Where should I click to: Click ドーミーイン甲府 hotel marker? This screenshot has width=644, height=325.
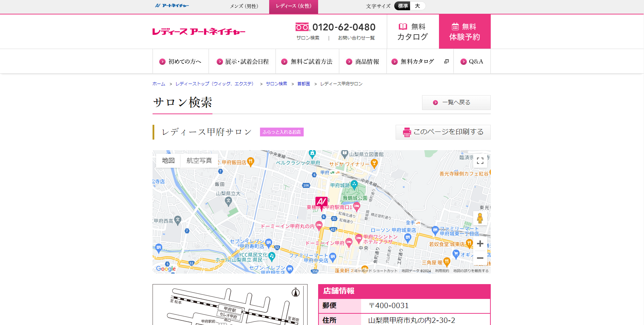(x=349, y=242)
